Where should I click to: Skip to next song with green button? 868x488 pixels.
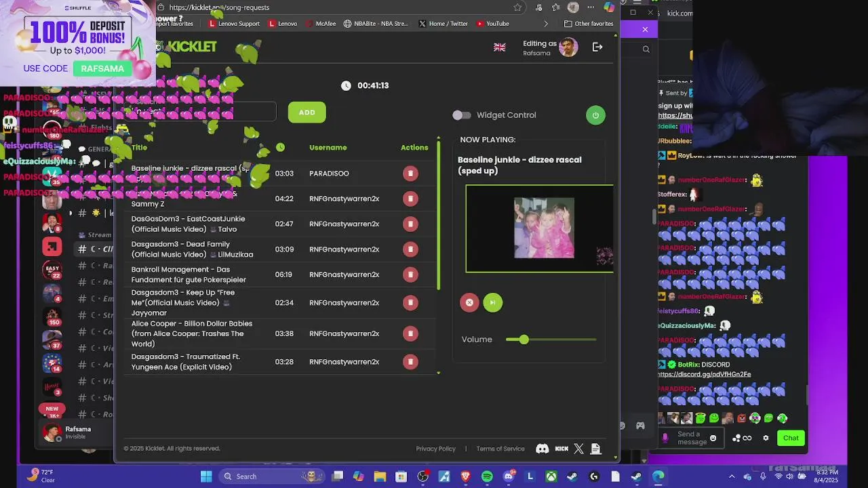click(x=493, y=303)
